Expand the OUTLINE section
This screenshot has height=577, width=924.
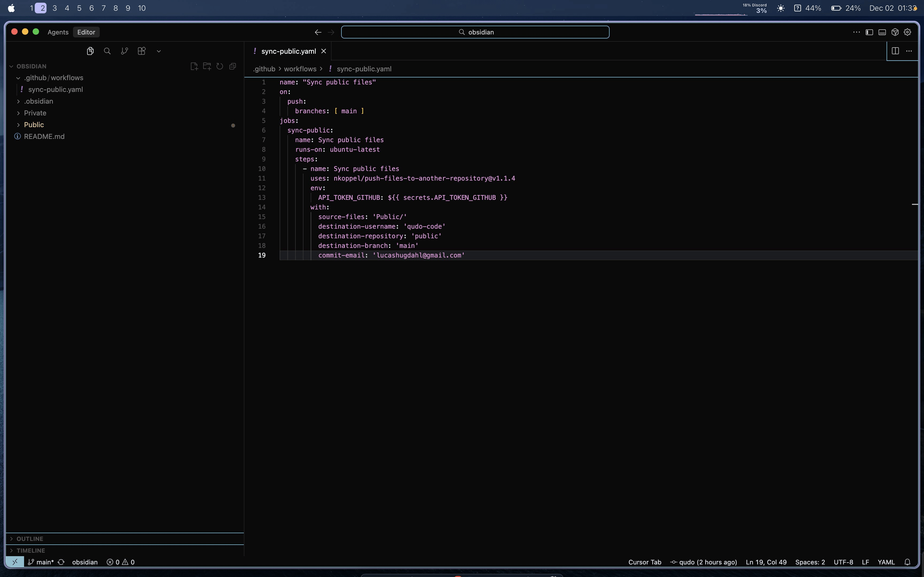point(30,539)
